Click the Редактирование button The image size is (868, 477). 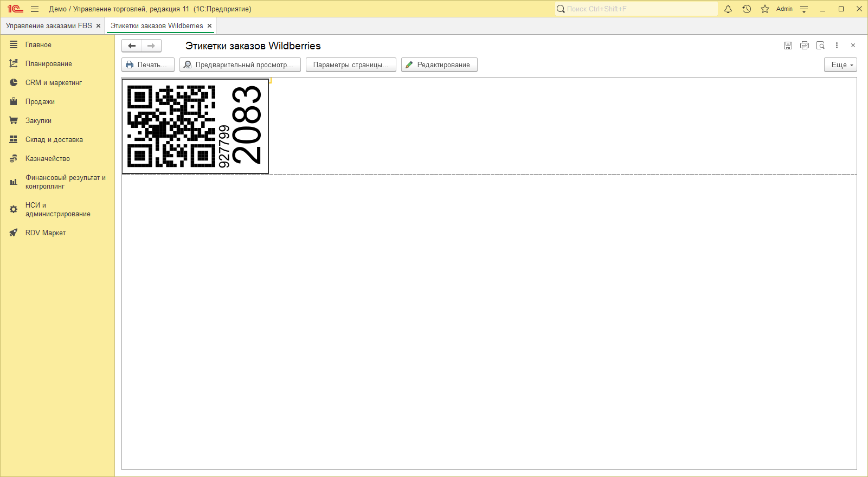pos(439,65)
